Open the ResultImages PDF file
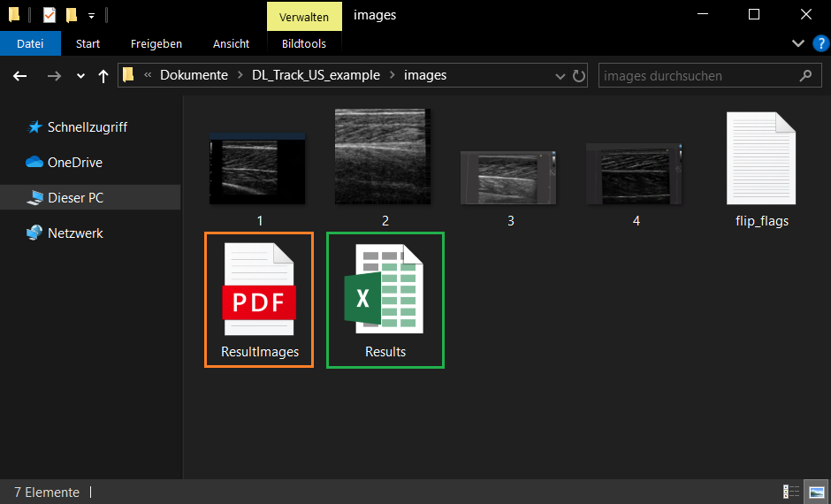Screen dimensions: 831x504 258,299
